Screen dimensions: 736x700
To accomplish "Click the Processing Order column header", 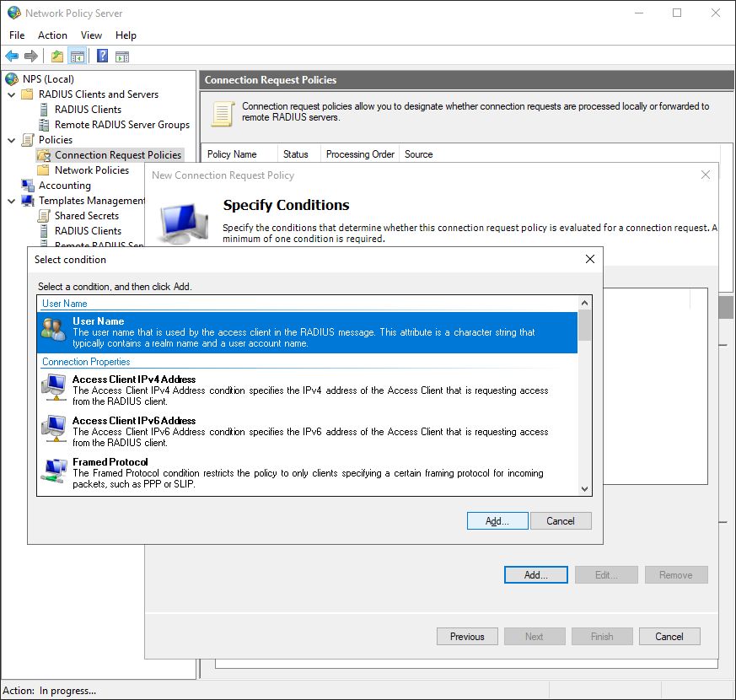I will 360,154.
